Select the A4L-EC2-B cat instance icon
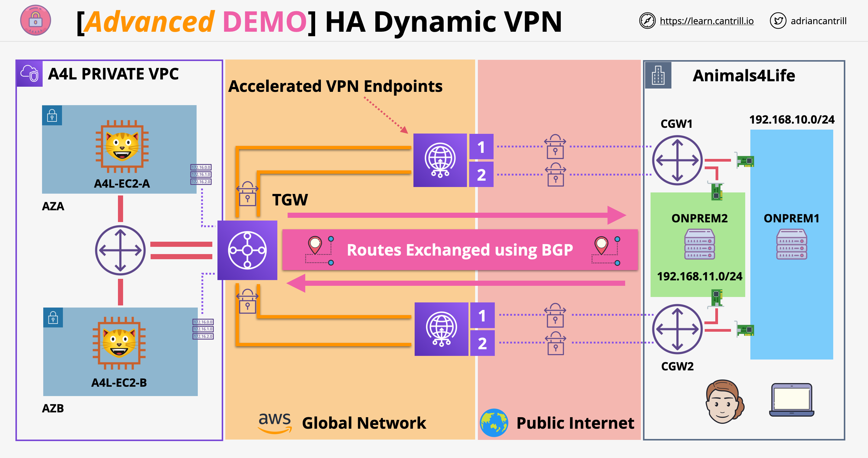868x458 pixels. click(x=119, y=343)
